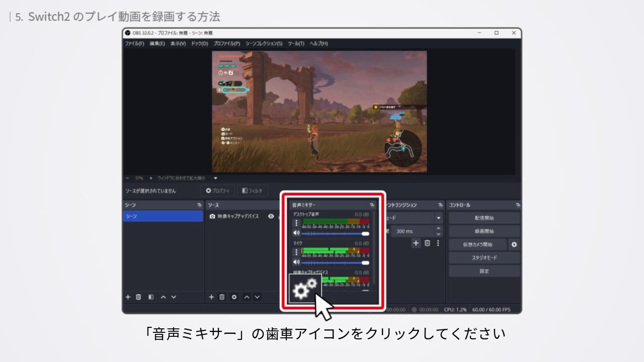Click the 設定 button in Controls
Viewport: 644px width, 362px height.
click(484, 271)
